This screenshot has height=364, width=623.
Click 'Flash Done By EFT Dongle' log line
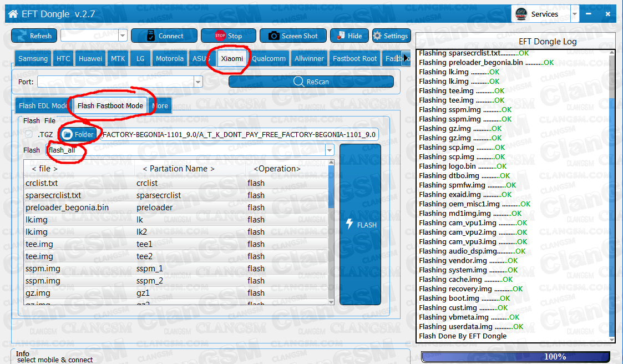coord(463,336)
